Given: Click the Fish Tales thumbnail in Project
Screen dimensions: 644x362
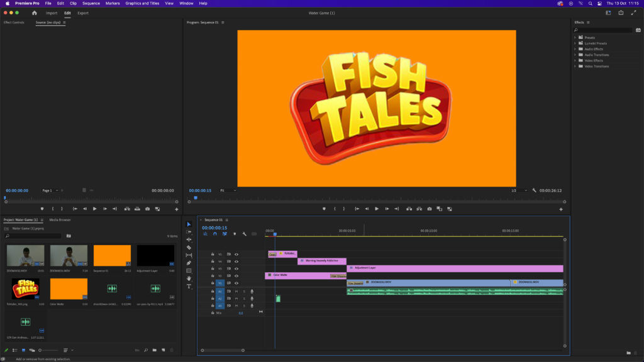Looking at the screenshot, I should [x=25, y=288].
